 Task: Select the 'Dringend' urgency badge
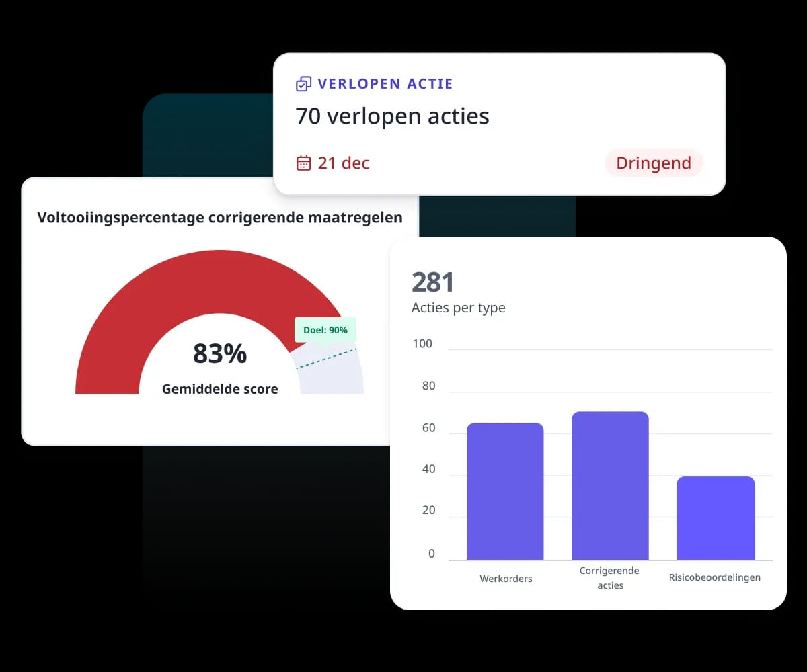pyautogui.click(x=654, y=163)
